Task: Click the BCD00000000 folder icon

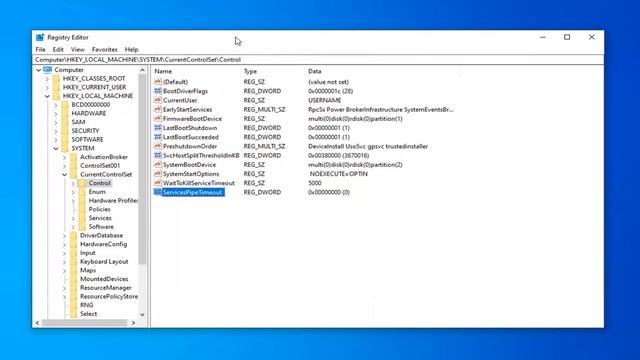Action: 65,104
